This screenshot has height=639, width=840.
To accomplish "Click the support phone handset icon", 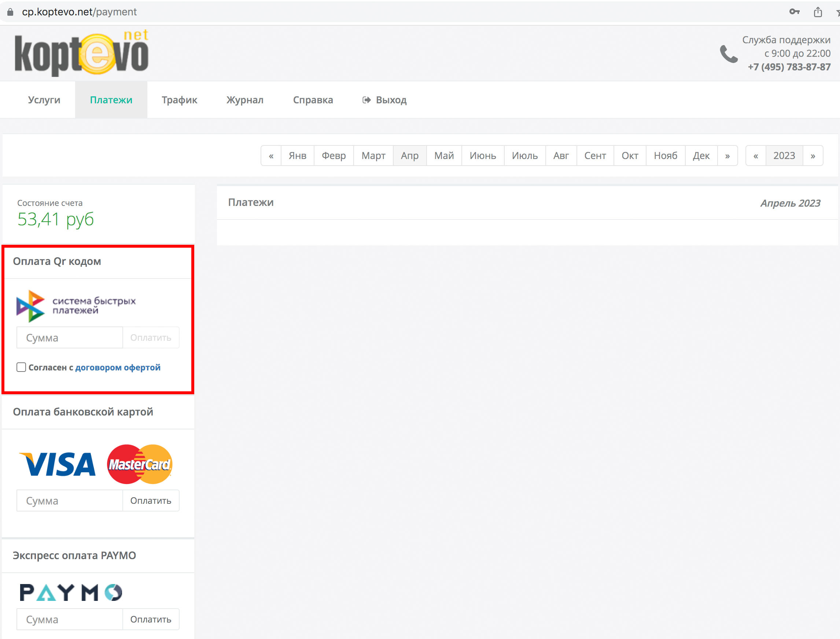I will 728,54.
